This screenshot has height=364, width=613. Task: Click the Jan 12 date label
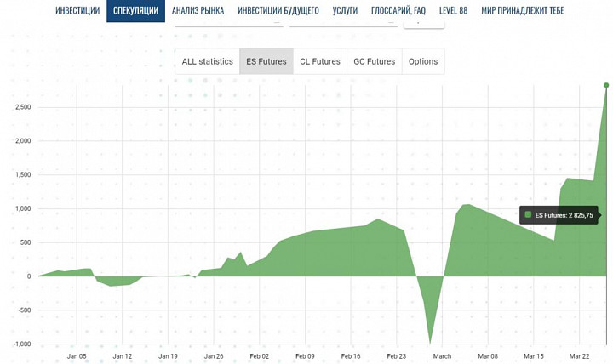tap(123, 356)
